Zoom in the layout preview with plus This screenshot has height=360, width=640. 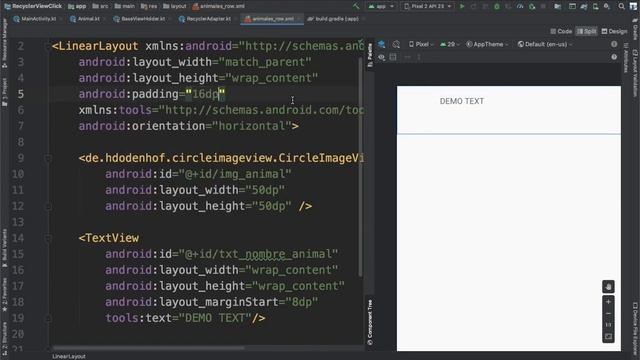click(x=608, y=302)
